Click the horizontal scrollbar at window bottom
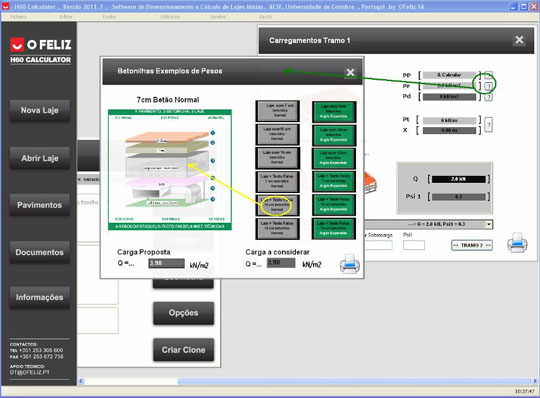 [x=308, y=381]
